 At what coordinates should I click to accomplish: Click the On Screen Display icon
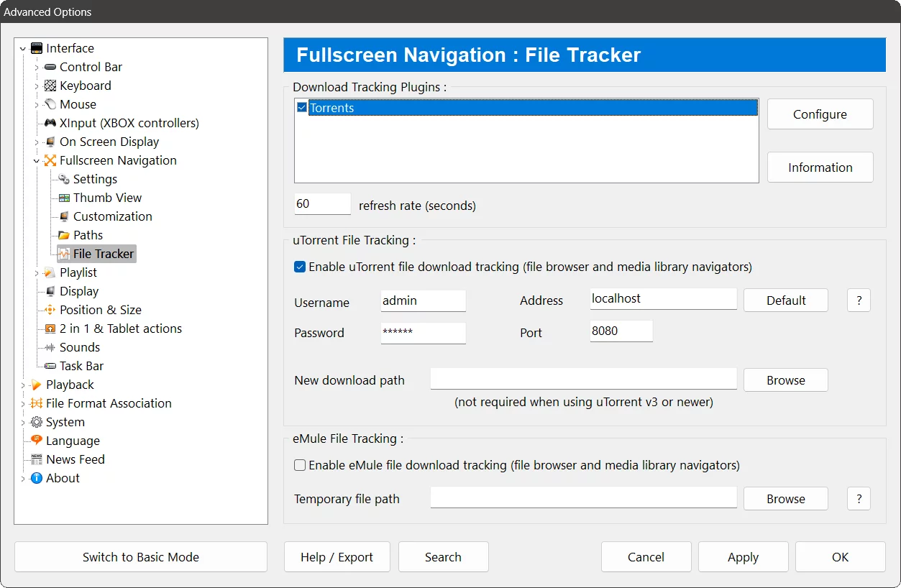tap(50, 142)
